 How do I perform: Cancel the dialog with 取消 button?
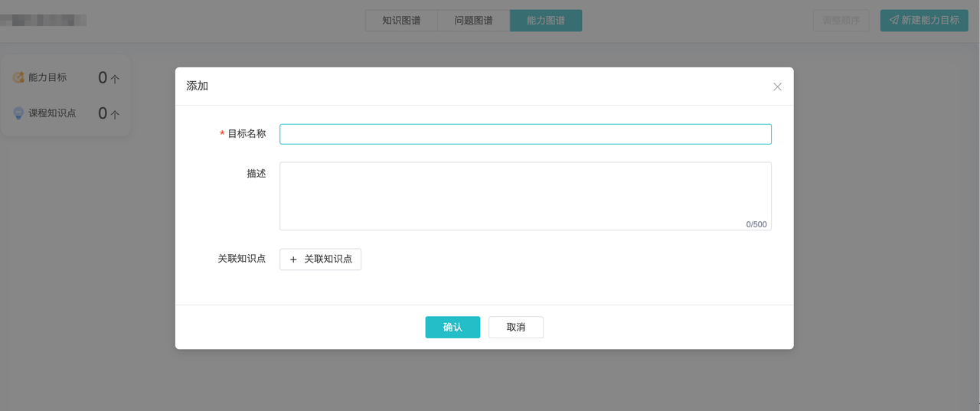coord(516,327)
